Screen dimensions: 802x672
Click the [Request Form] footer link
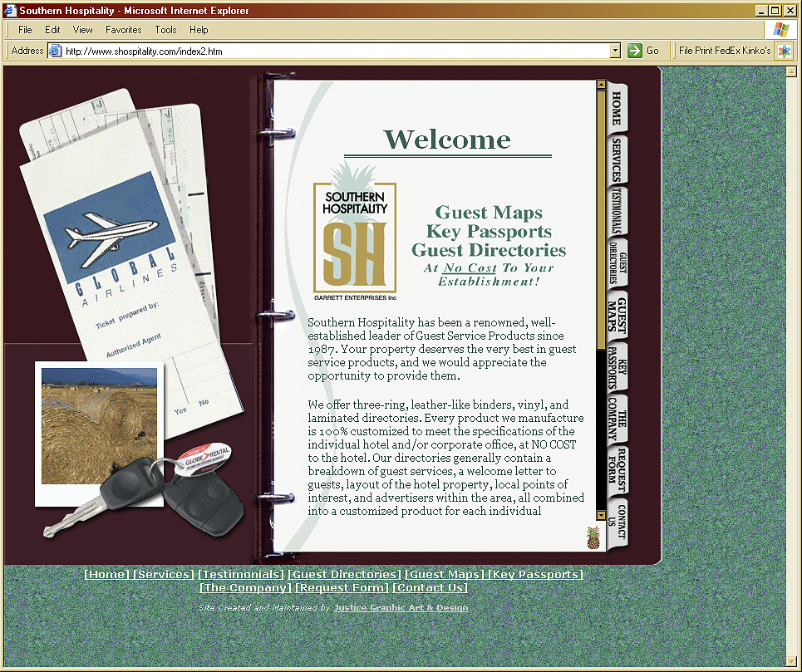point(342,587)
